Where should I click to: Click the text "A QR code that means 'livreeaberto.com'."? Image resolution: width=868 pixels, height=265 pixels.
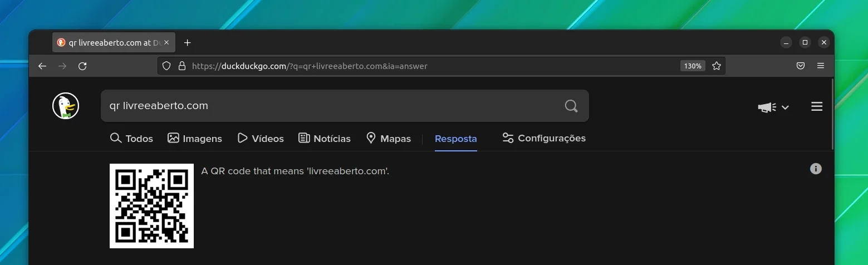pos(295,171)
